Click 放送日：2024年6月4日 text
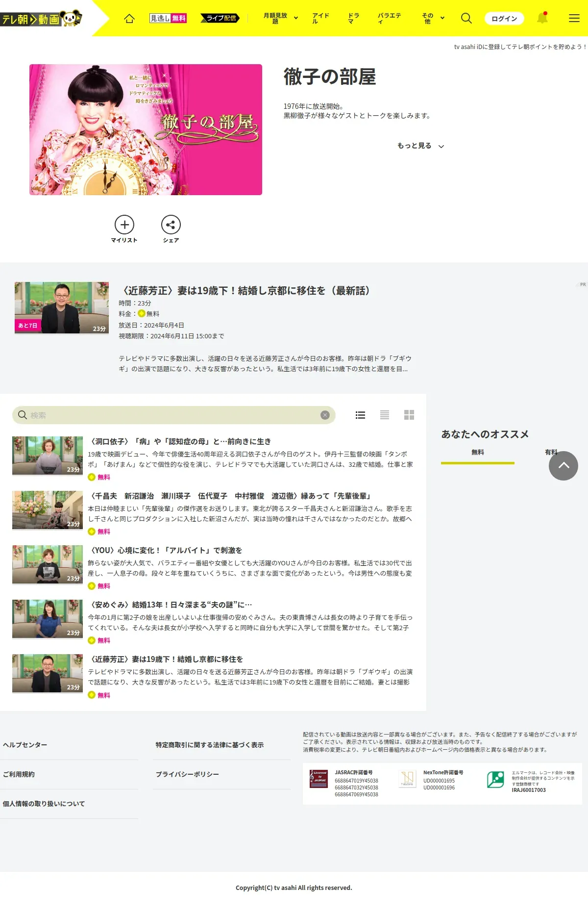Image resolution: width=588 pixels, height=914 pixels. point(151,325)
